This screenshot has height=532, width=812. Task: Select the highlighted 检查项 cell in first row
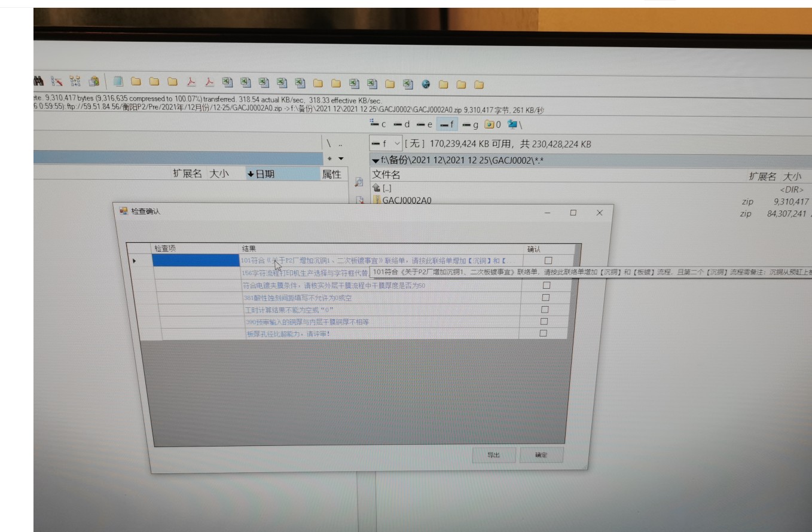[x=196, y=261]
